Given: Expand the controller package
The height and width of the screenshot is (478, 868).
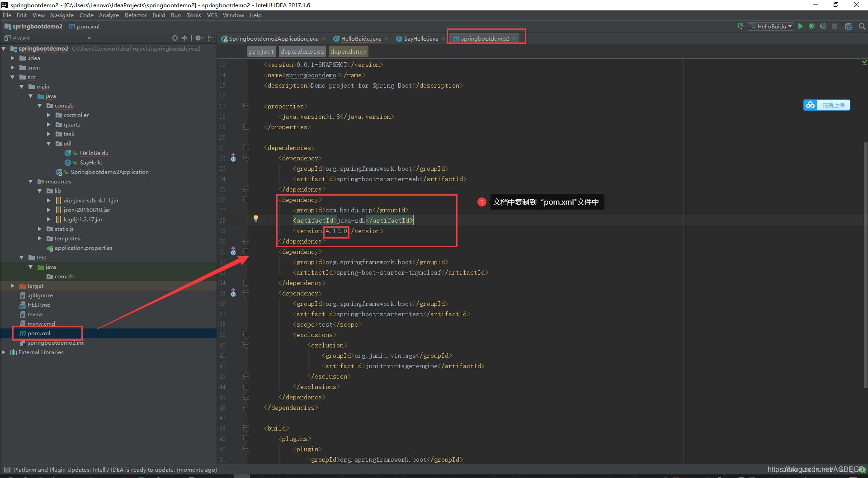Looking at the screenshot, I should [x=49, y=115].
